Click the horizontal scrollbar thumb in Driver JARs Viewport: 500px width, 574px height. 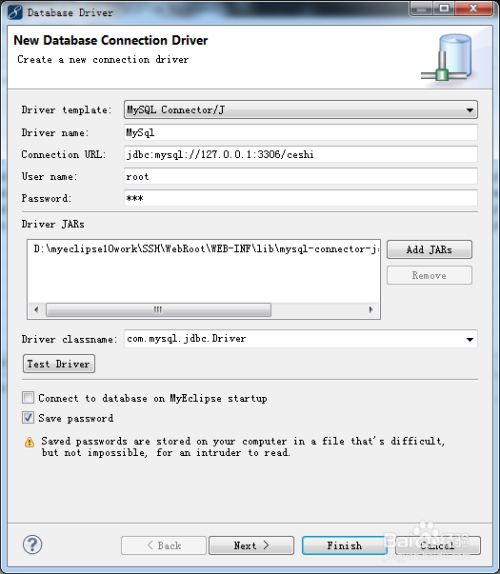coord(158,310)
